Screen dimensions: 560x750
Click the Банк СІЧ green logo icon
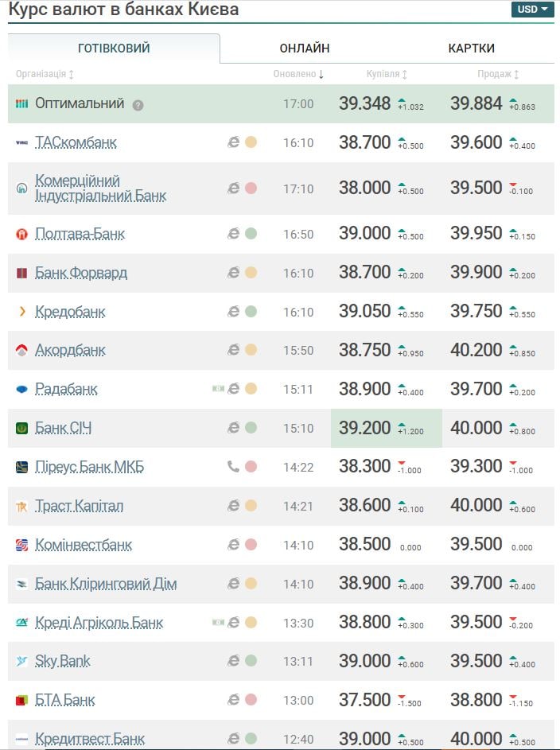[22, 428]
